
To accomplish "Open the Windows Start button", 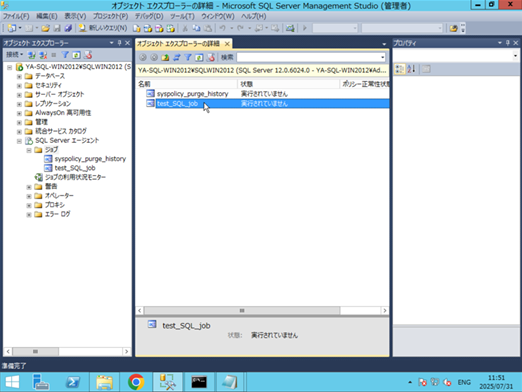I will (x=12, y=382).
